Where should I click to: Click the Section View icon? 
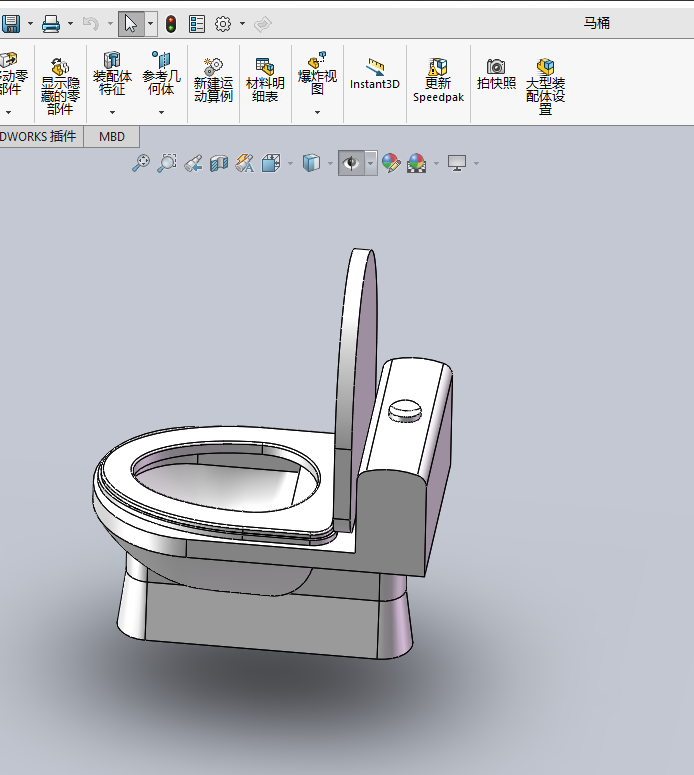coord(219,163)
